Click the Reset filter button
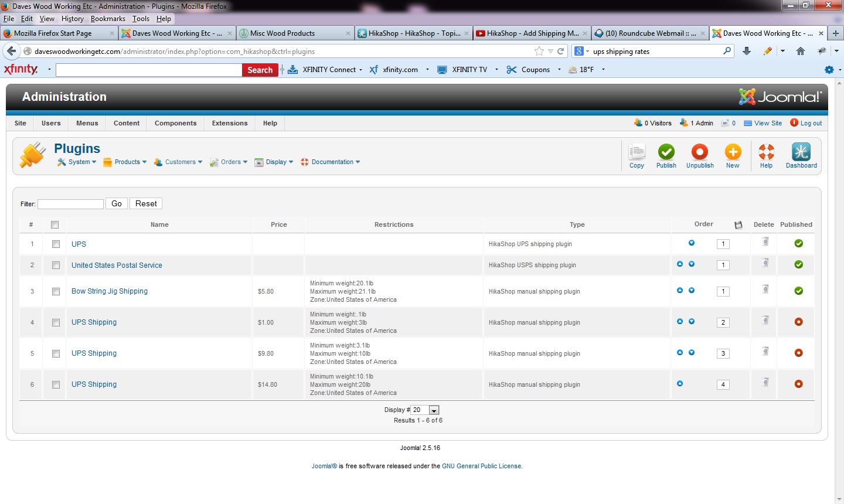The height and width of the screenshot is (504, 844). pos(146,203)
